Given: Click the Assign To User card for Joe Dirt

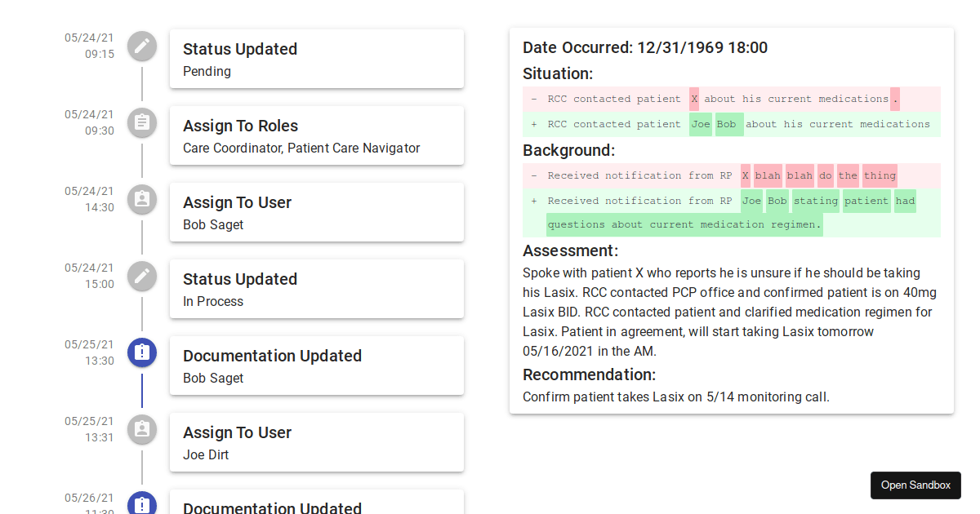Looking at the screenshot, I should (x=317, y=441).
